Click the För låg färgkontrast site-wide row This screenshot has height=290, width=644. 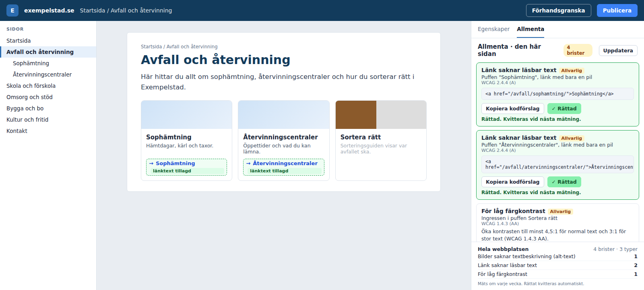tap(557, 274)
